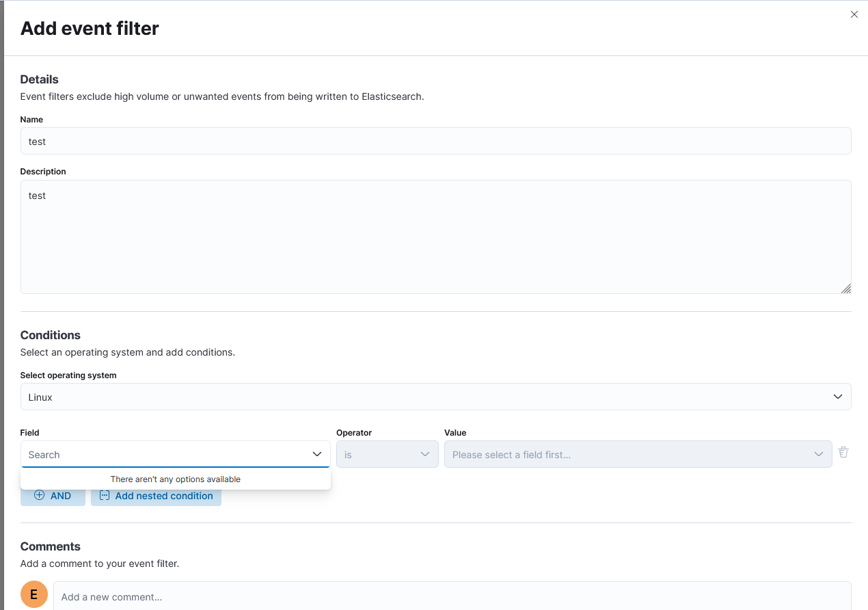The width and height of the screenshot is (868, 610).
Task: Click the AND button to add a condition
Action: pos(53,496)
